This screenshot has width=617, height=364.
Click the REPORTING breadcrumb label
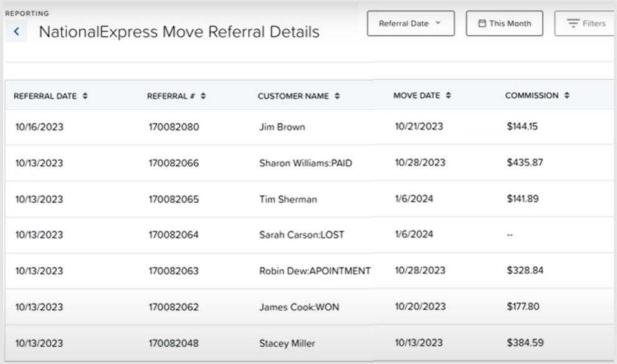[26, 12]
